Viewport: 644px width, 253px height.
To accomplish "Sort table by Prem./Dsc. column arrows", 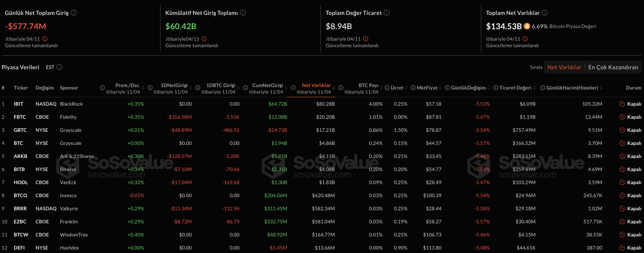I will pos(143,88).
